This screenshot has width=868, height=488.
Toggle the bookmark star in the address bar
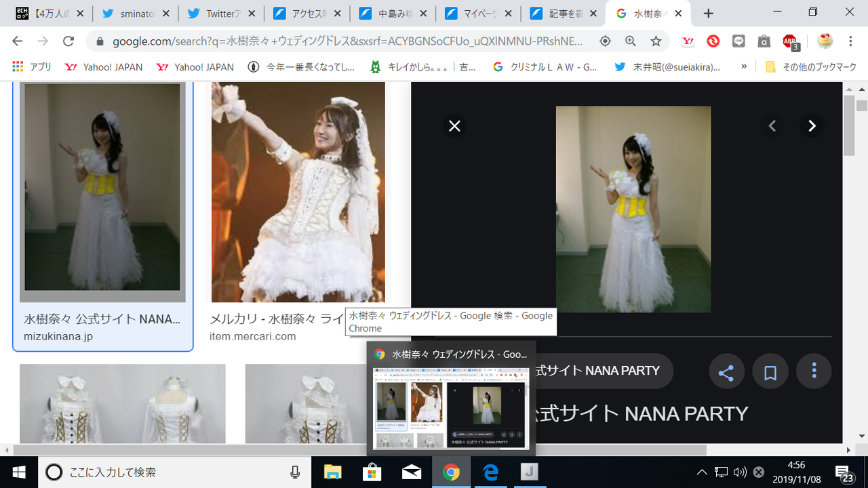[655, 41]
